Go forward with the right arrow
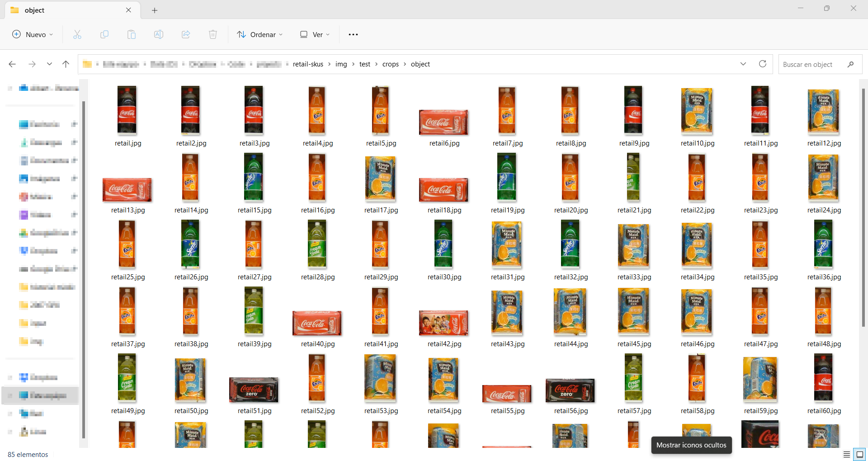 (x=32, y=64)
